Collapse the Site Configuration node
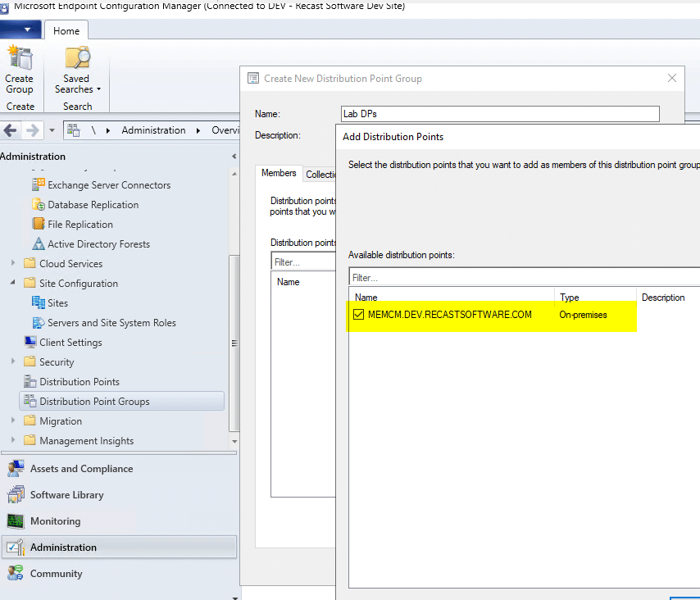This screenshot has height=600, width=700. [x=14, y=283]
